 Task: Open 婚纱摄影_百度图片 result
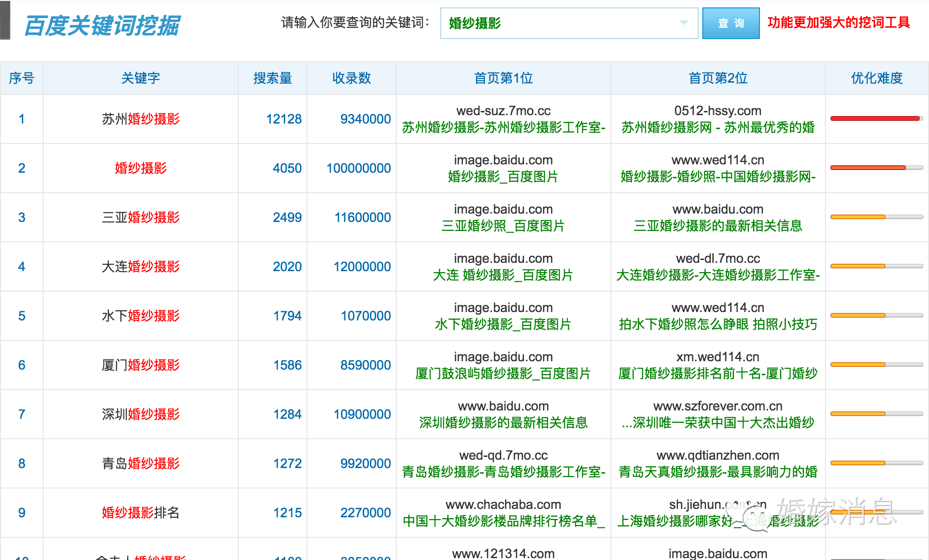tap(504, 177)
